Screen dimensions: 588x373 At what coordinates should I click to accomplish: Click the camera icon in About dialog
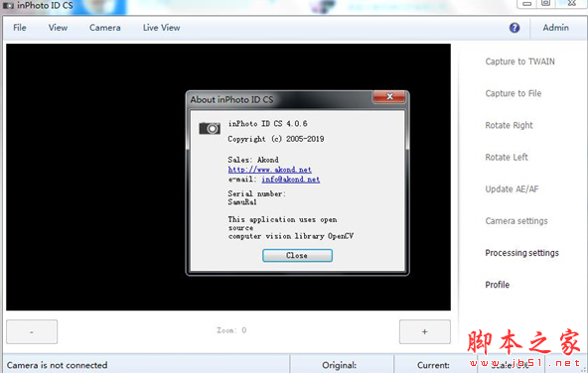pyautogui.click(x=210, y=128)
